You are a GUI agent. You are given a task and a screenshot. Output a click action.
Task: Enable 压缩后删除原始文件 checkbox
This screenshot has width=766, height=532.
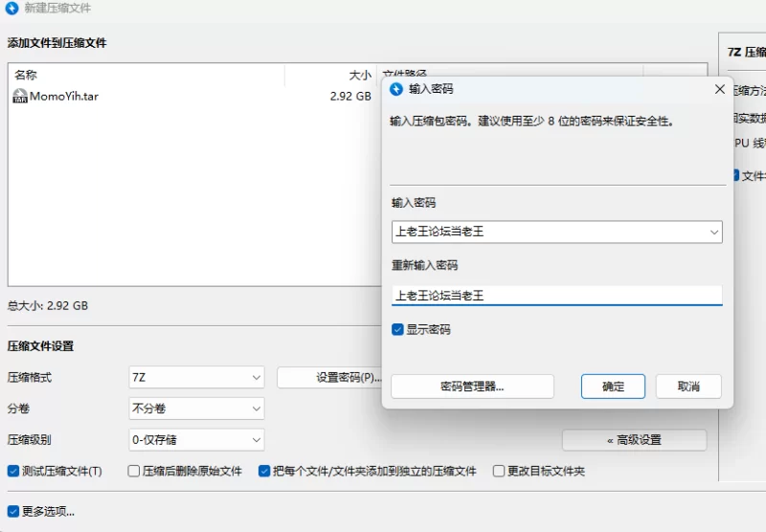coord(133,471)
